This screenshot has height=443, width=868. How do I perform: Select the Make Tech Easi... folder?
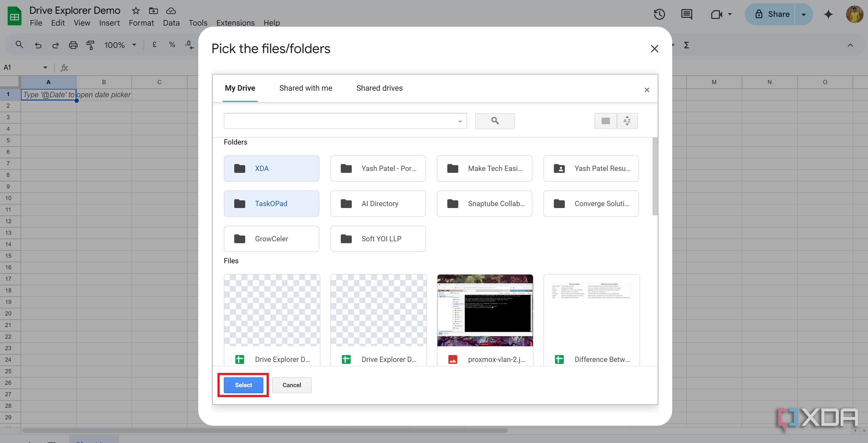[x=484, y=168]
